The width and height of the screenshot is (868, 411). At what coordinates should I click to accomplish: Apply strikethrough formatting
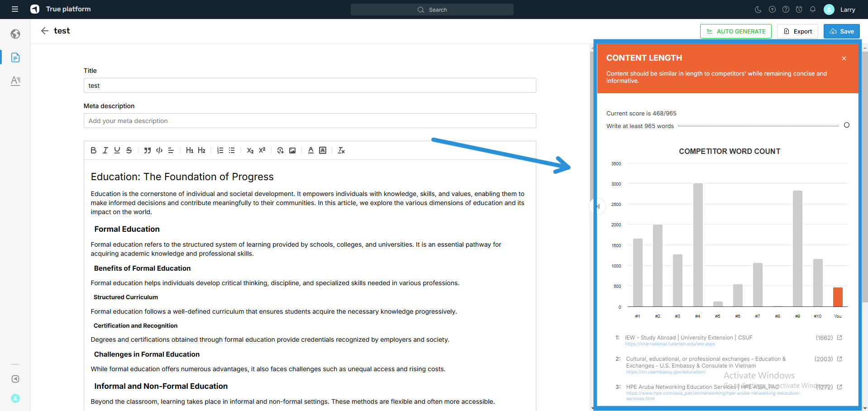(x=129, y=150)
